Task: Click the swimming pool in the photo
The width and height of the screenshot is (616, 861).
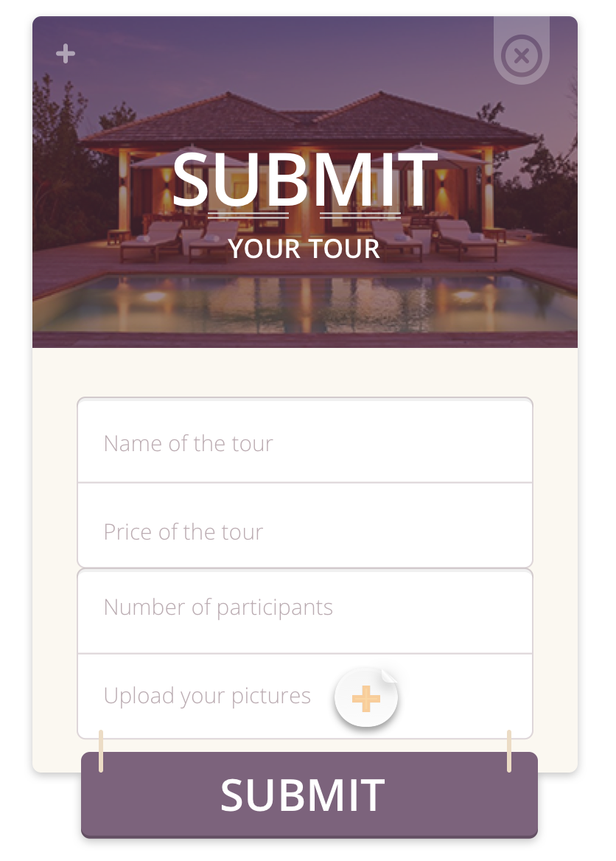Action: 305,303
